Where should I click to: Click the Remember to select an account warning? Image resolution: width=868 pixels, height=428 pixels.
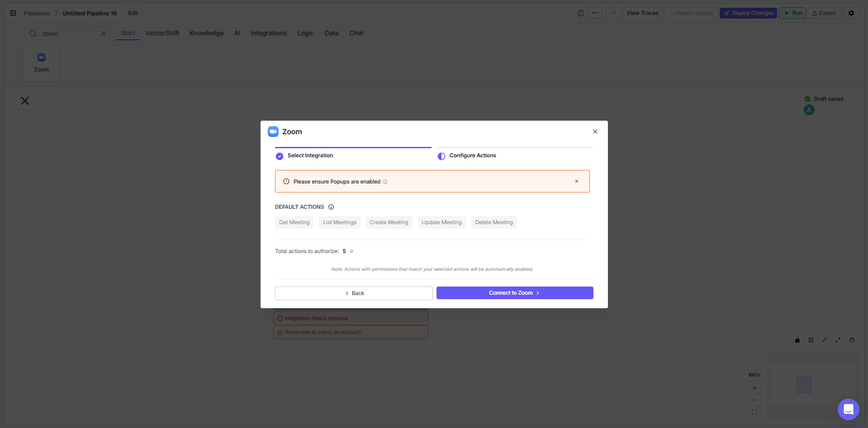tap(351, 332)
